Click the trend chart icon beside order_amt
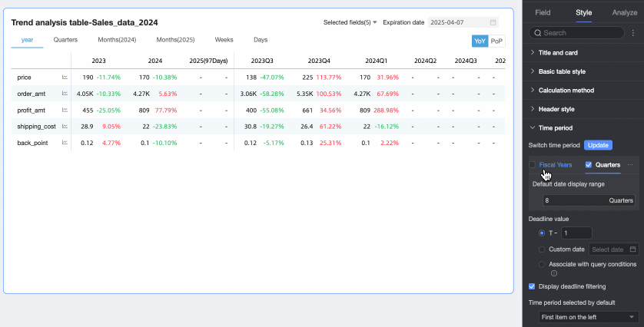The height and width of the screenshot is (327, 644). click(x=65, y=94)
